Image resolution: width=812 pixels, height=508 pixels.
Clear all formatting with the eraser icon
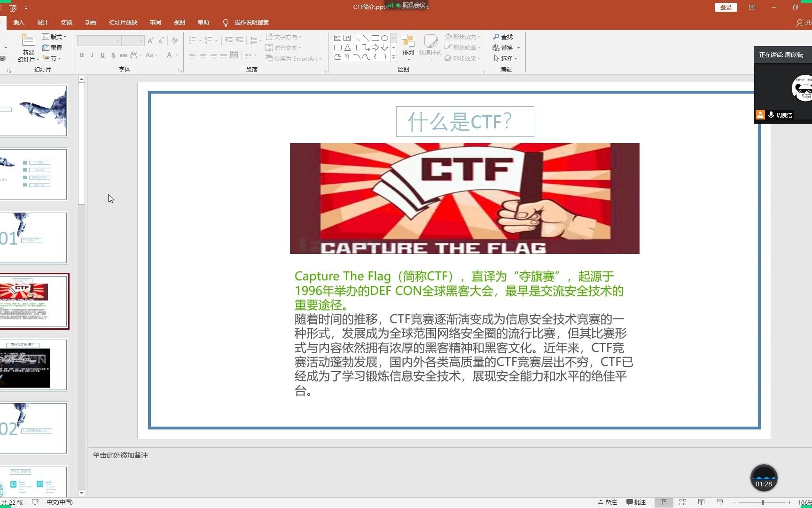pyautogui.click(x=175, y=41)
